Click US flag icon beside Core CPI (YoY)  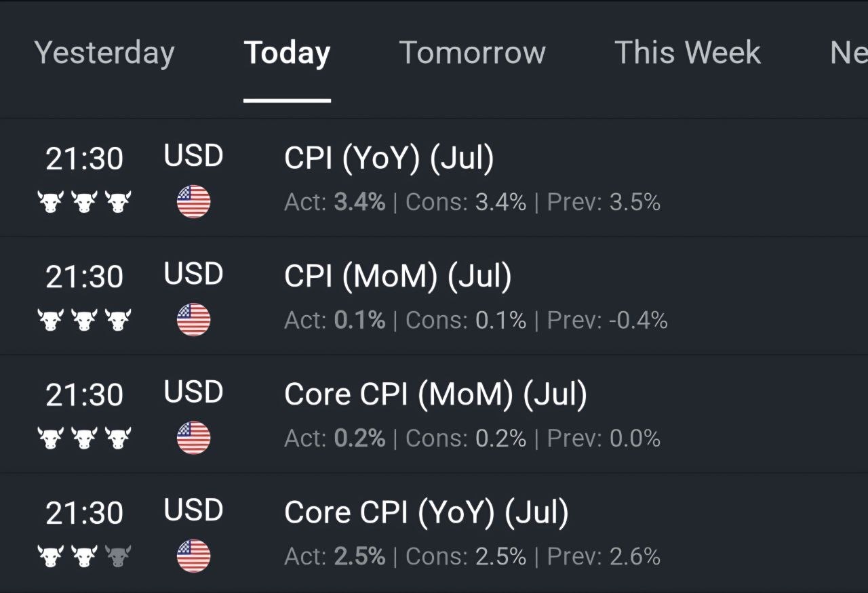(x=194, y=556)
